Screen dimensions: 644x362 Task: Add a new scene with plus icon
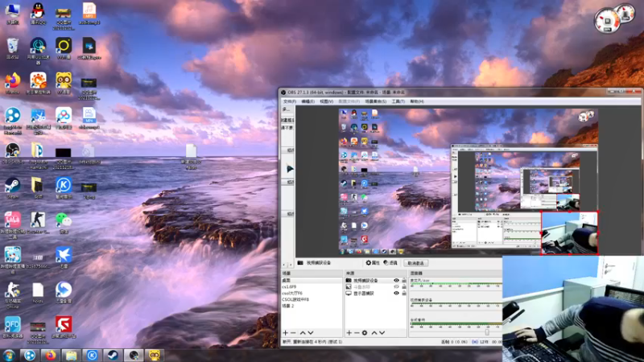pyautogui.click(x=286, y=333)
